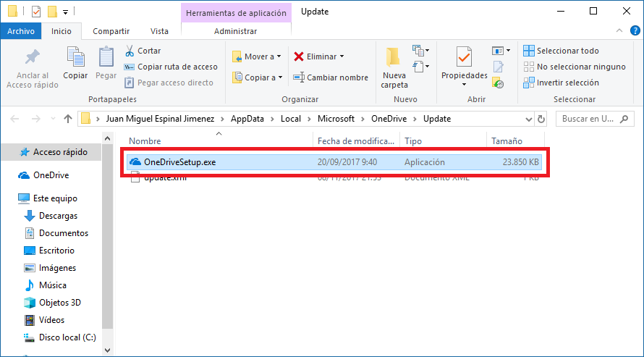Expand the address bar history dropdown
Image resolution: width=644 pixels, height=357 pixels.
point(529,119)
